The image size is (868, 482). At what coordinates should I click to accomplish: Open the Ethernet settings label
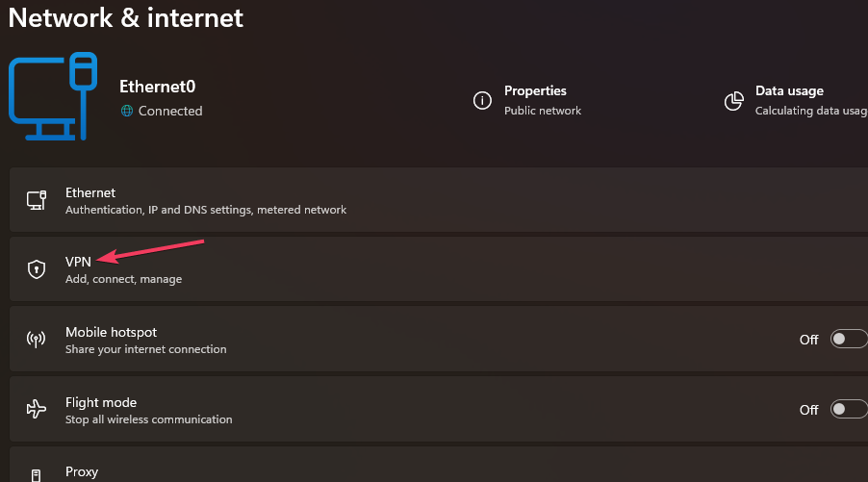(90, 192)
